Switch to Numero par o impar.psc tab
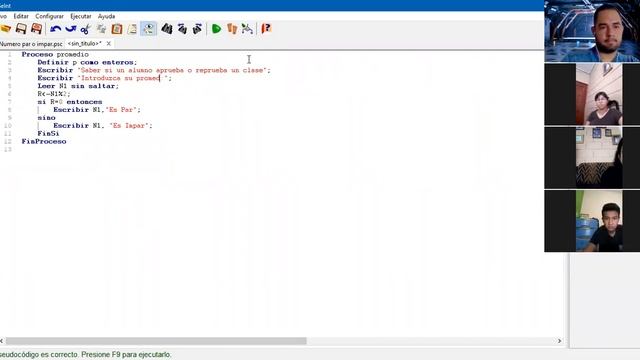 (x=31, y=44)
